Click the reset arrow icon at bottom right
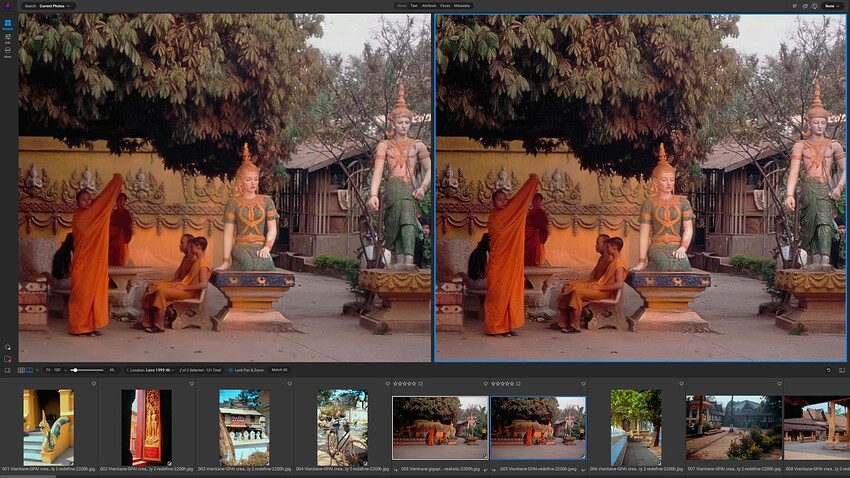Screen dimensions: 850x478 point(828,370)
